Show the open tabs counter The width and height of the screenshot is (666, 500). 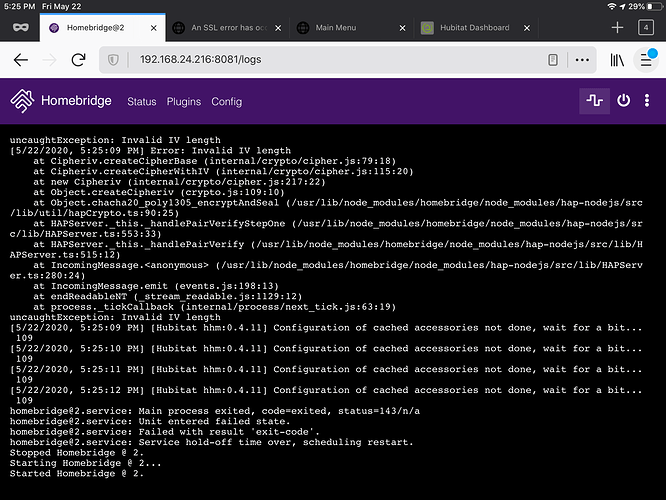point(646,28)
